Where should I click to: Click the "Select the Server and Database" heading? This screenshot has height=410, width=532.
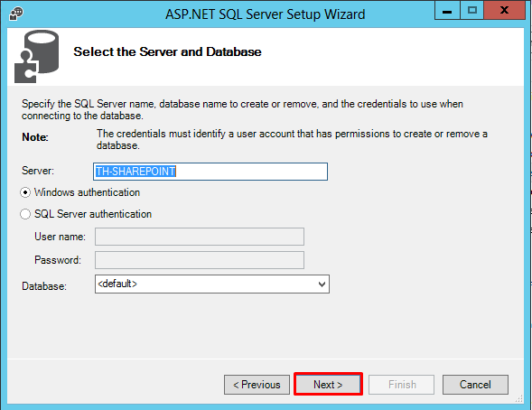click(x=168, y=51)
